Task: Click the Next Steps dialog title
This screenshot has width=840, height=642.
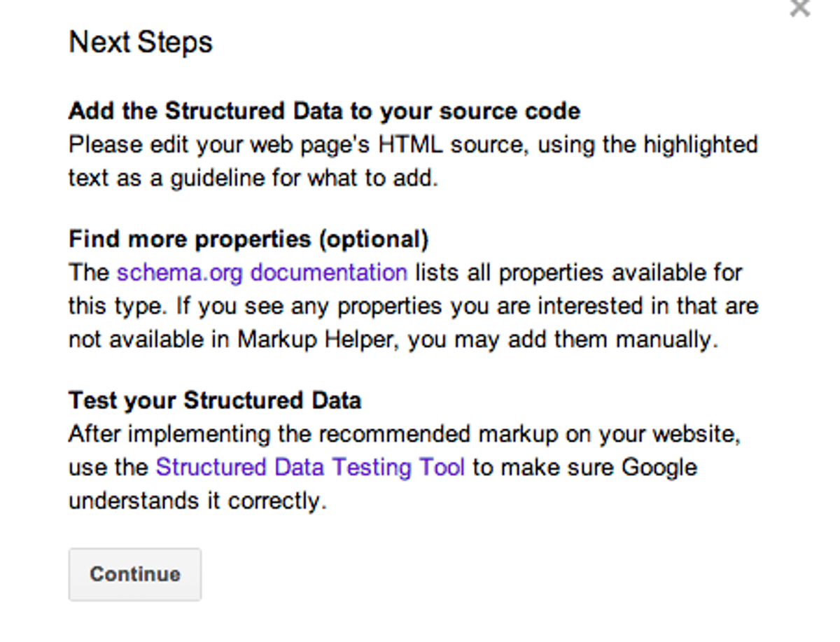Action: point(141,42)
